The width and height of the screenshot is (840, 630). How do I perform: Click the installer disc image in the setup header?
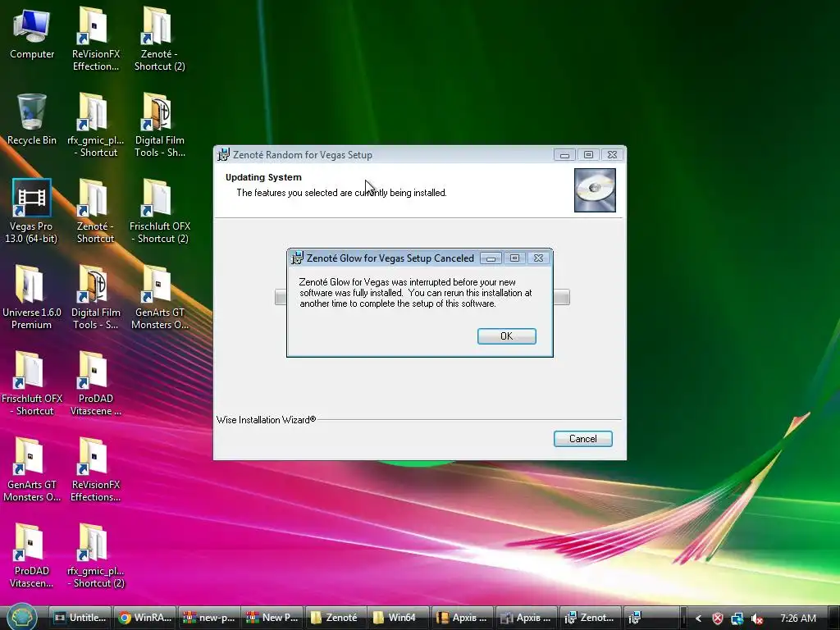pos(595,190)
